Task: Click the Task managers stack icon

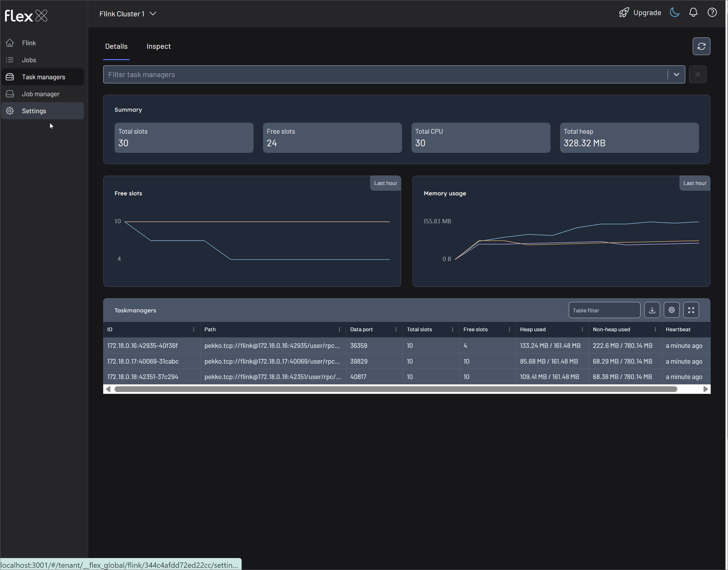Action: click(10, 77)
